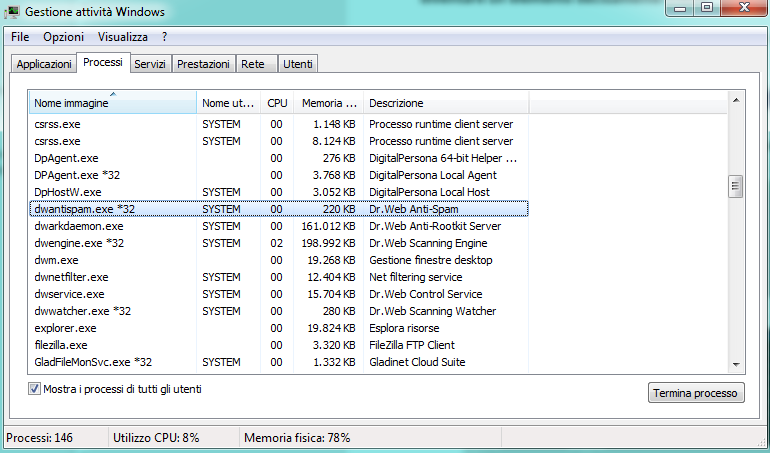Open the Prestazioni tab
Screen dimensions: 770x453
(x=203, y=64)
